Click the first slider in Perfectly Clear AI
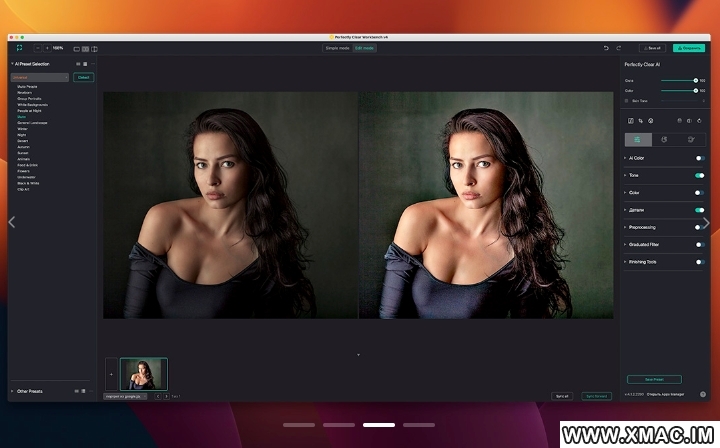This screenshot has width=720, height=448. 679,80
